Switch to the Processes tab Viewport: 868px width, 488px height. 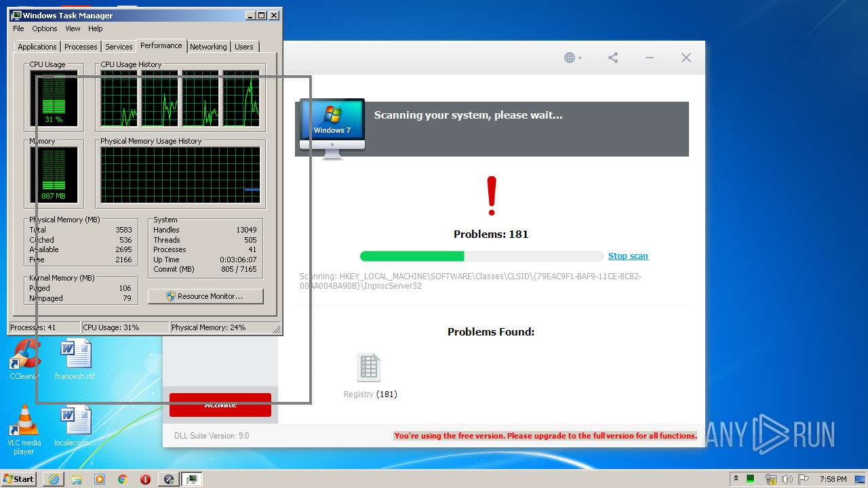point(81,47)
